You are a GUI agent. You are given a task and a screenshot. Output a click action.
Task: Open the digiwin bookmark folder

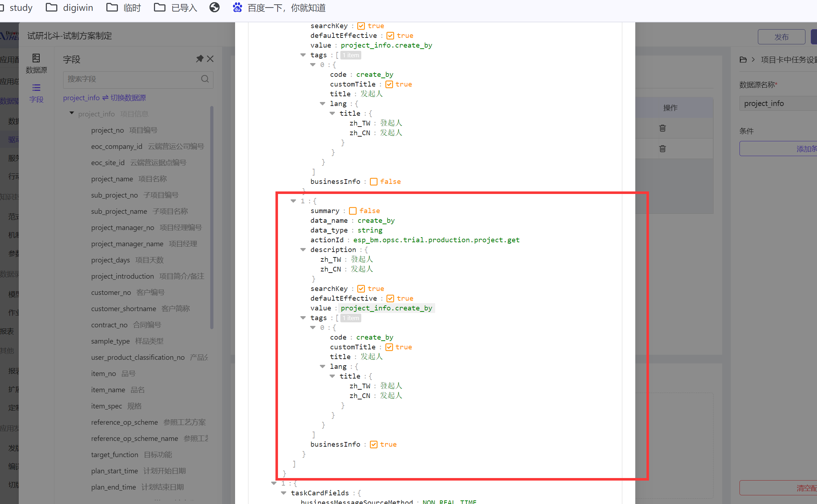click(x=70, y=8)
